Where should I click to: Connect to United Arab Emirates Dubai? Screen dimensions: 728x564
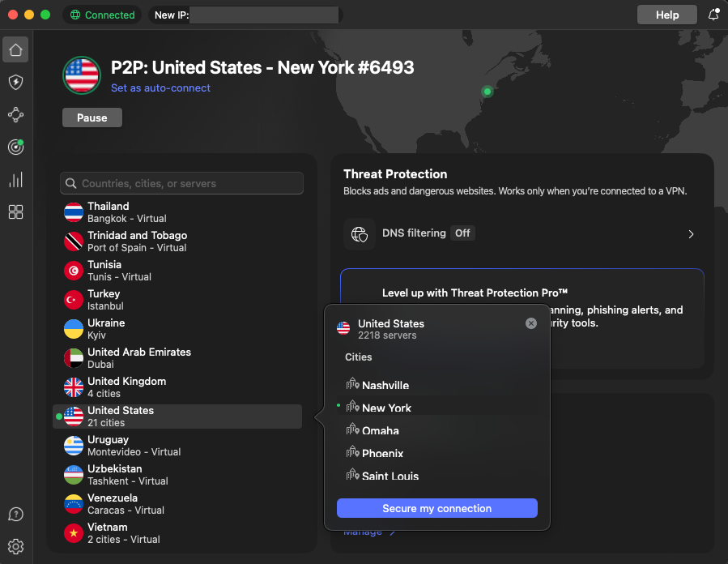[177, 358]
